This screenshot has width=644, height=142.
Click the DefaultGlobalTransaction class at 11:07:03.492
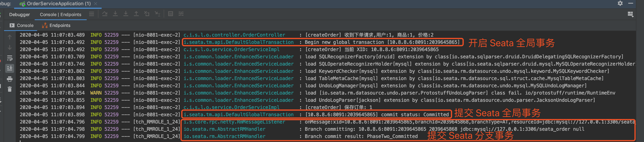pyautogui.click(x=239, y=42)
